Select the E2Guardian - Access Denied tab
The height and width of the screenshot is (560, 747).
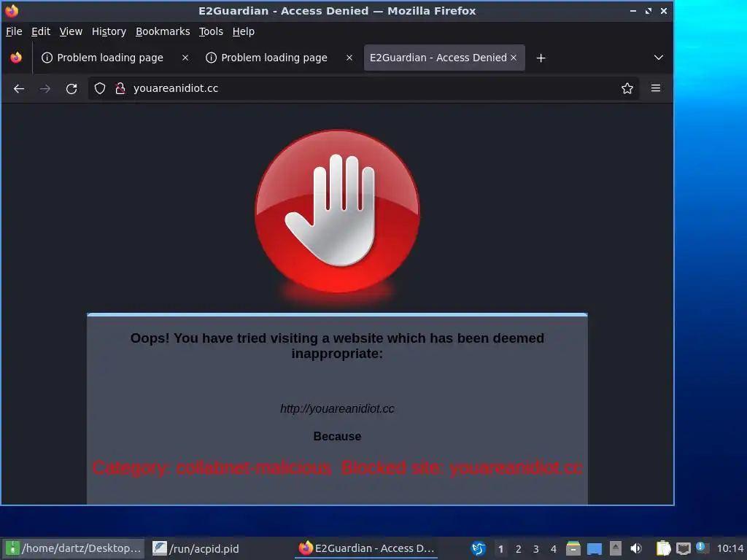pos(438,58)
